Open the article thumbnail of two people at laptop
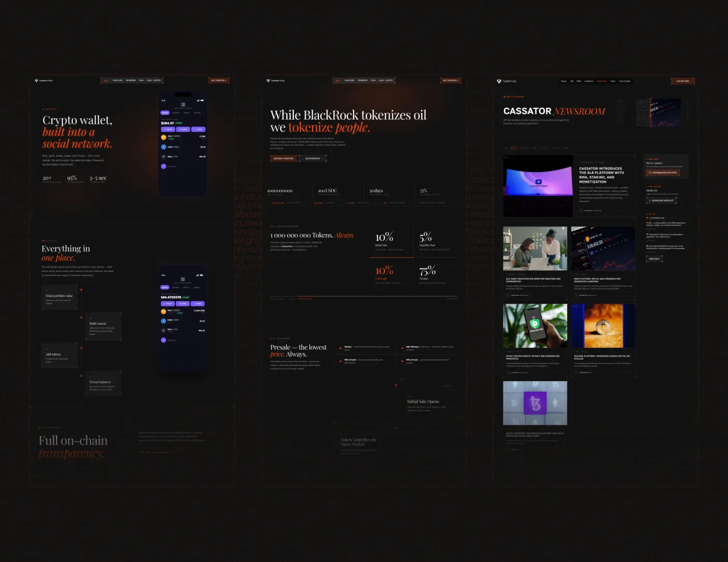 535,249
